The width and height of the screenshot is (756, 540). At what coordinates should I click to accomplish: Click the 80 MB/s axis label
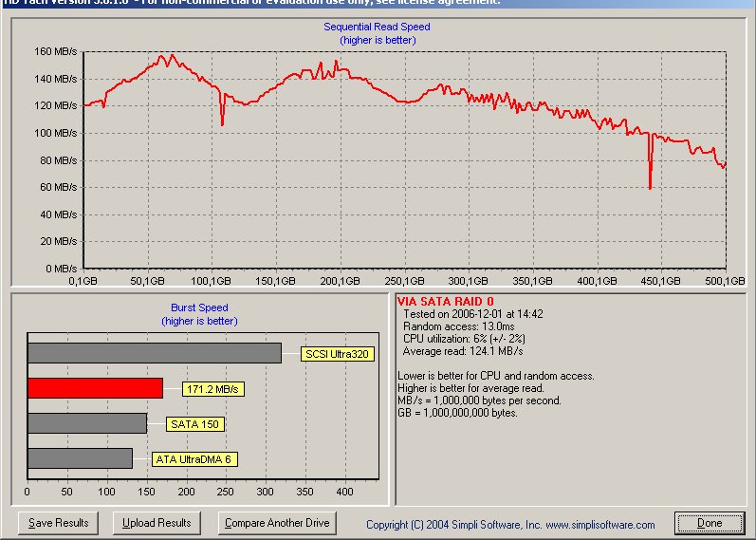(59, 160)
